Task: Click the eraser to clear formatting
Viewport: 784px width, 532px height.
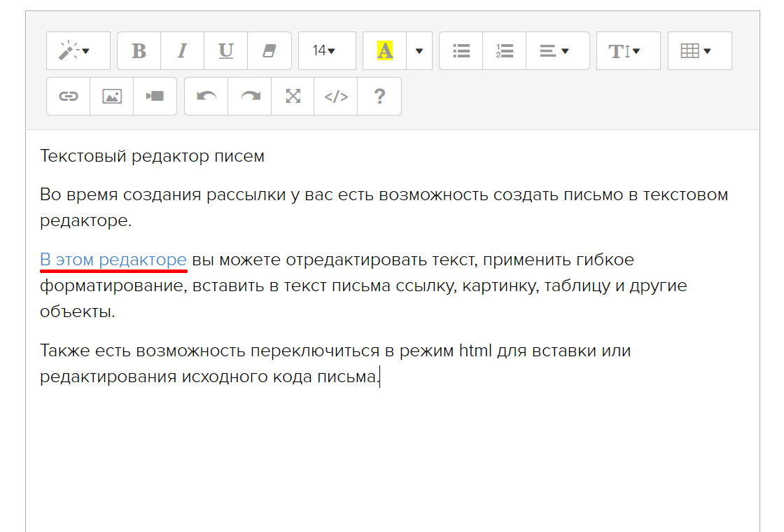Action: tap(269, 51)
